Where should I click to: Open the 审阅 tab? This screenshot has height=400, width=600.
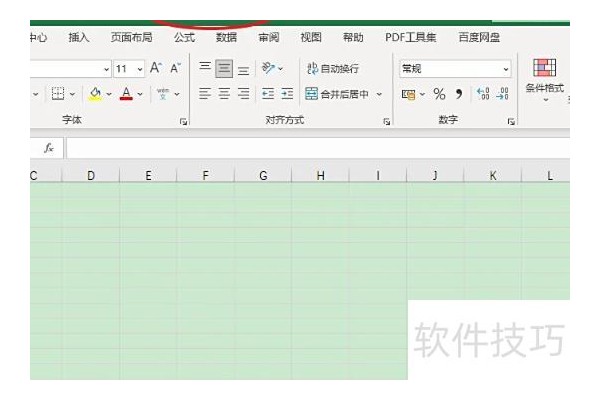[269, 38]
